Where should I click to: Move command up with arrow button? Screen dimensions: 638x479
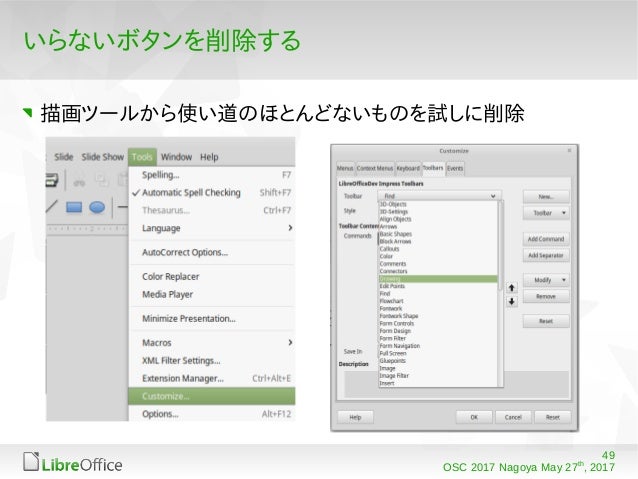click(512, 288)
